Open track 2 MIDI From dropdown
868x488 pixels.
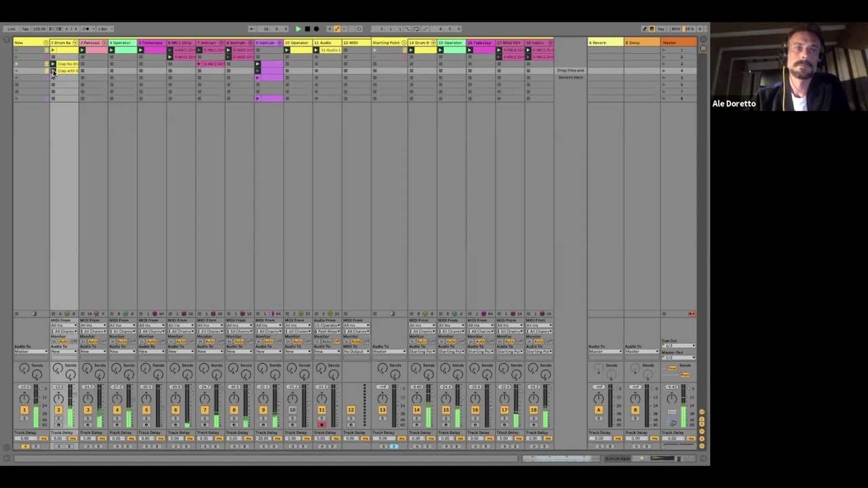64,325
